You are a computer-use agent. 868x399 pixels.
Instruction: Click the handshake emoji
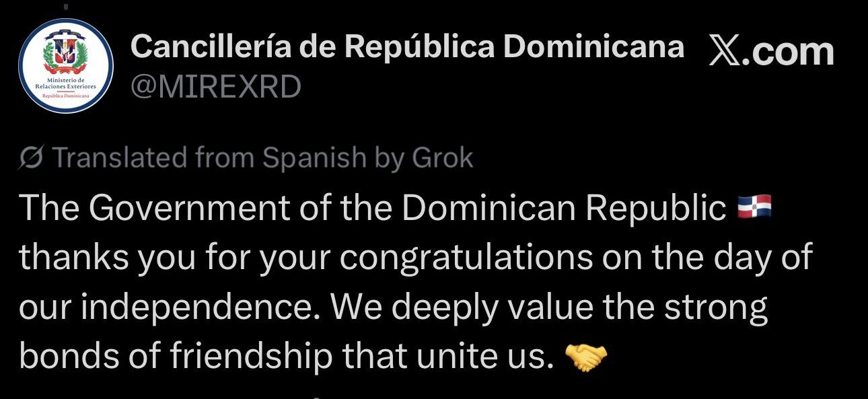[586, 357]
